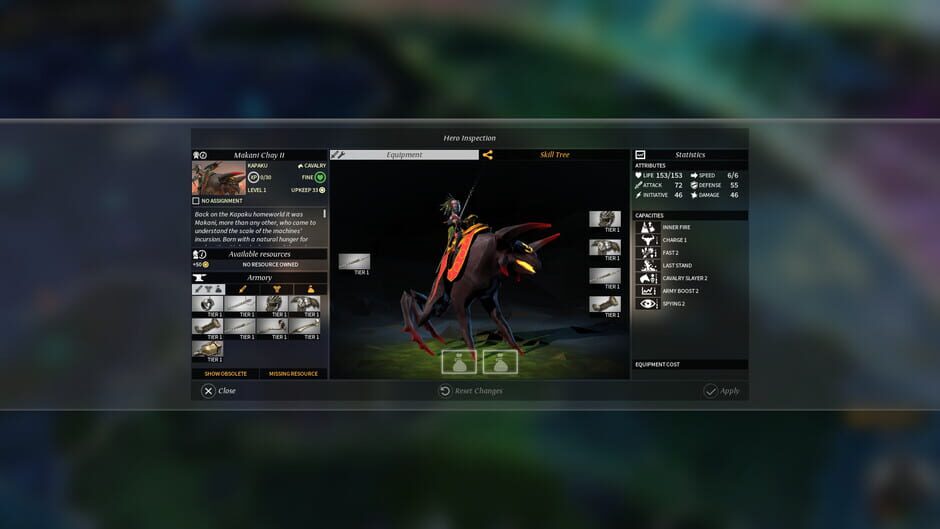Viewport: 940px width, 529px height.
Task: Open the Equipment tab
Action: click(404, 155)
